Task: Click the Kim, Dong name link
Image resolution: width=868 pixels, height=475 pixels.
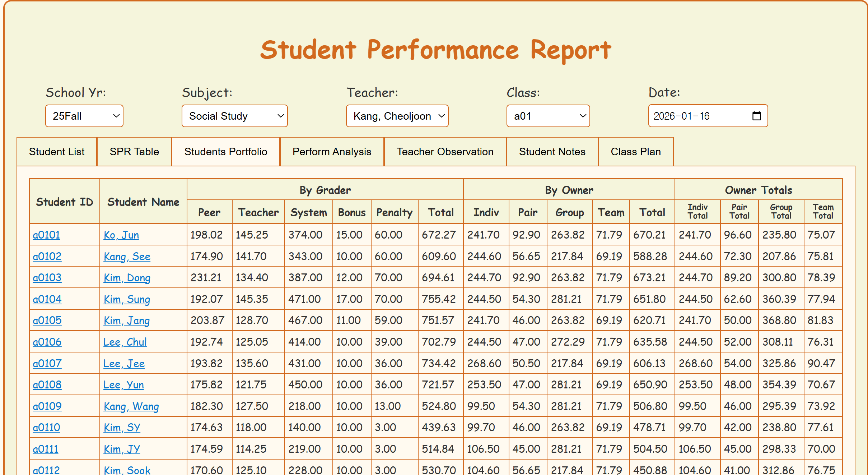Action: click(127, 278)
